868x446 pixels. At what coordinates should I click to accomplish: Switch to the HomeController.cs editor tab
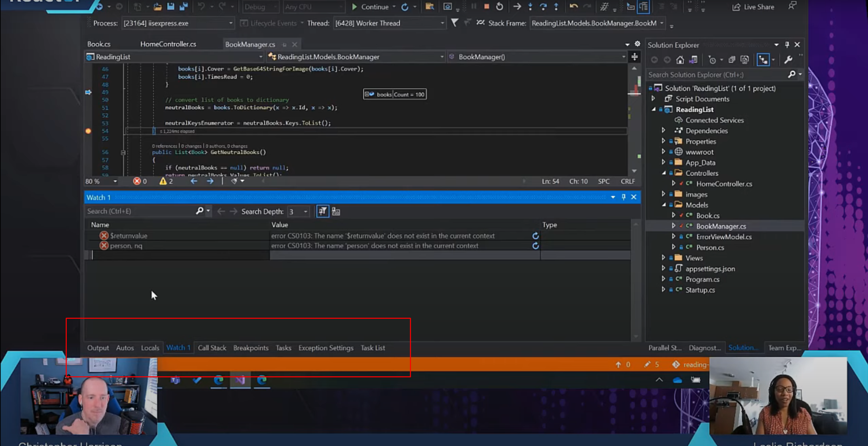(x=168, y=44)
